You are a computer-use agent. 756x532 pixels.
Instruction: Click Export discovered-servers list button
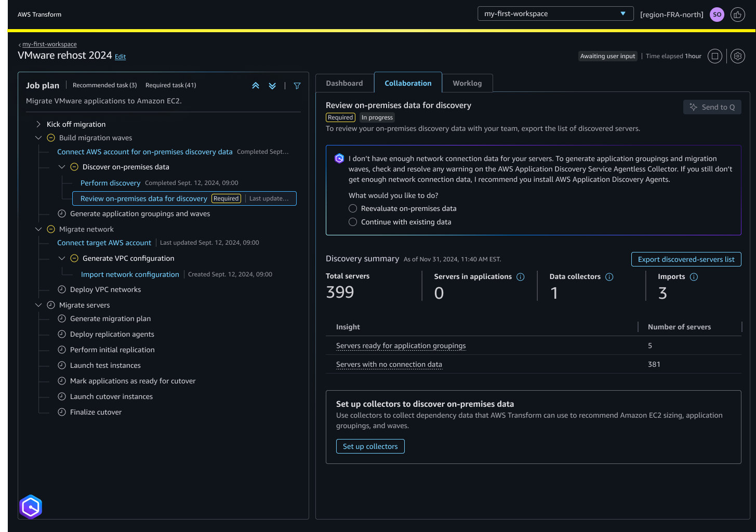pos(686,259)
